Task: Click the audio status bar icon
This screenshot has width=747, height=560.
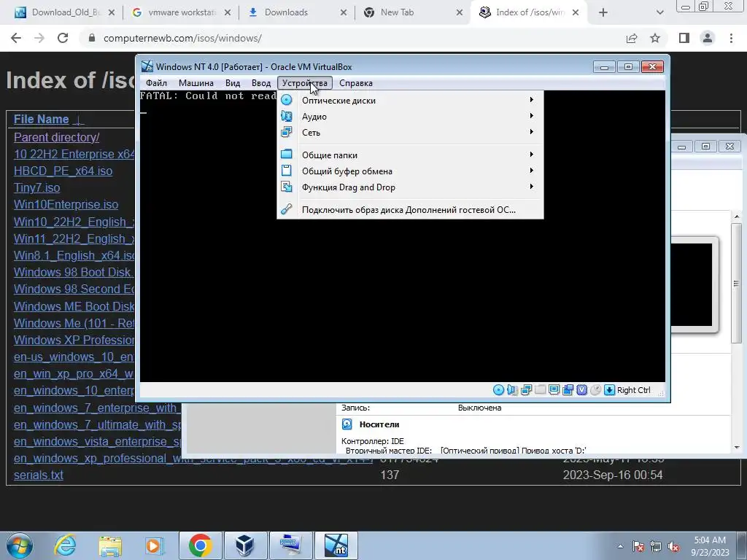Action: (x=512, y=390)
